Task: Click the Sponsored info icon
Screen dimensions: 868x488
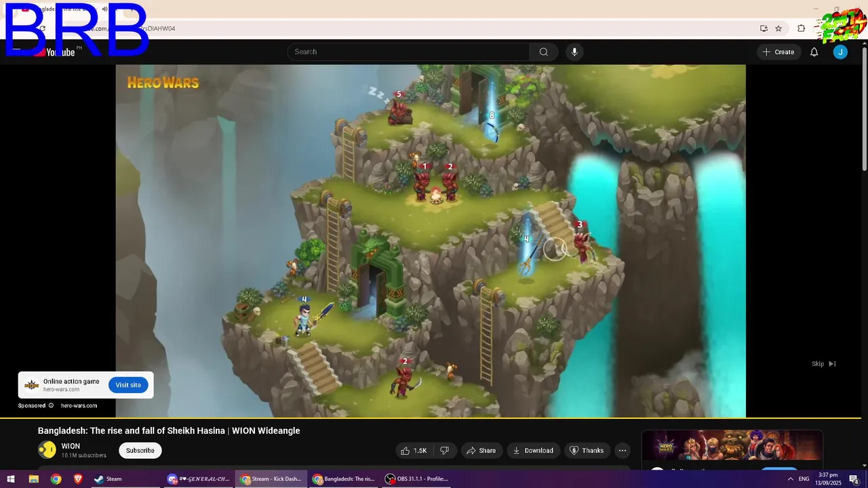Action: 51,406
